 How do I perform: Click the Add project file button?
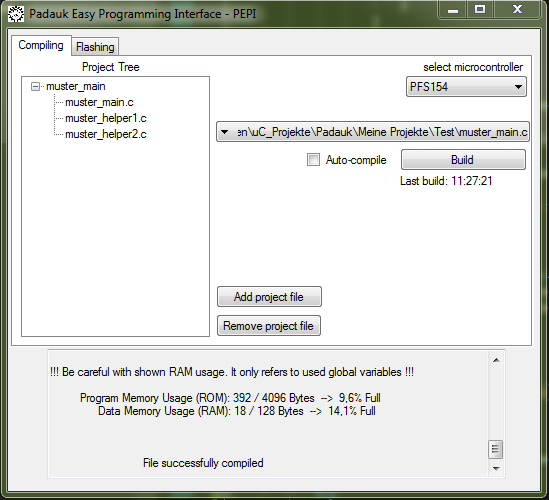click(x=269, y=297)
